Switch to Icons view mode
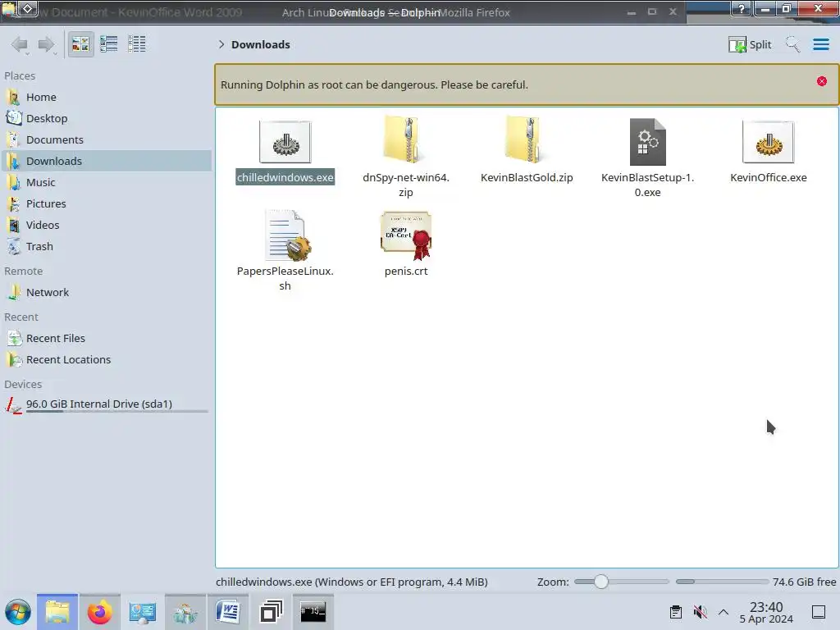This screenshot has width=840, height=630. click(80, 44)
